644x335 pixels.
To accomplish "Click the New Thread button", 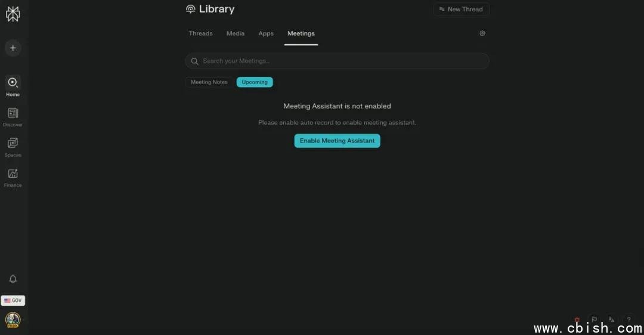I will (x=461, y=10).
